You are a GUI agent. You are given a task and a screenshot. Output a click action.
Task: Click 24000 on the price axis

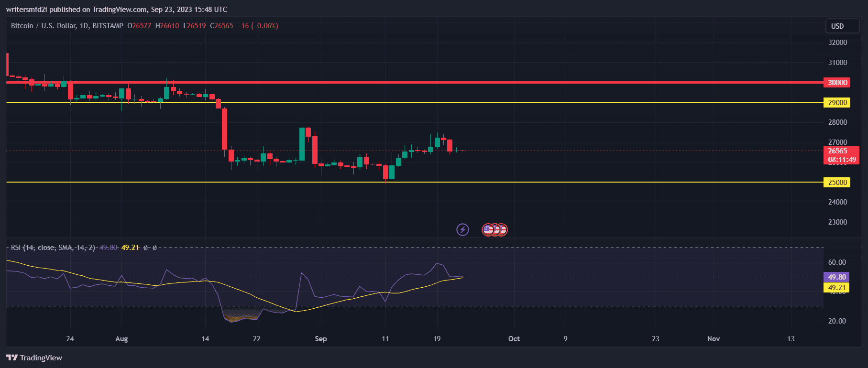pos(837,202)
